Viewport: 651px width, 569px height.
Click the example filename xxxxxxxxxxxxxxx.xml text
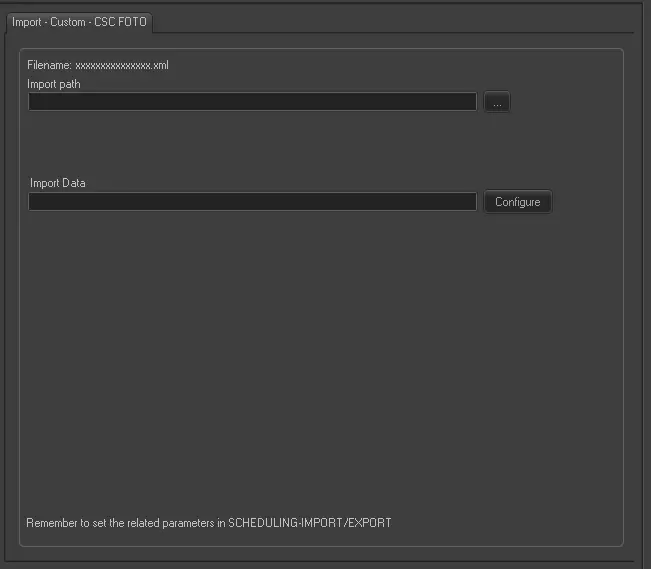pyautogui.click(x=121, y=65)
